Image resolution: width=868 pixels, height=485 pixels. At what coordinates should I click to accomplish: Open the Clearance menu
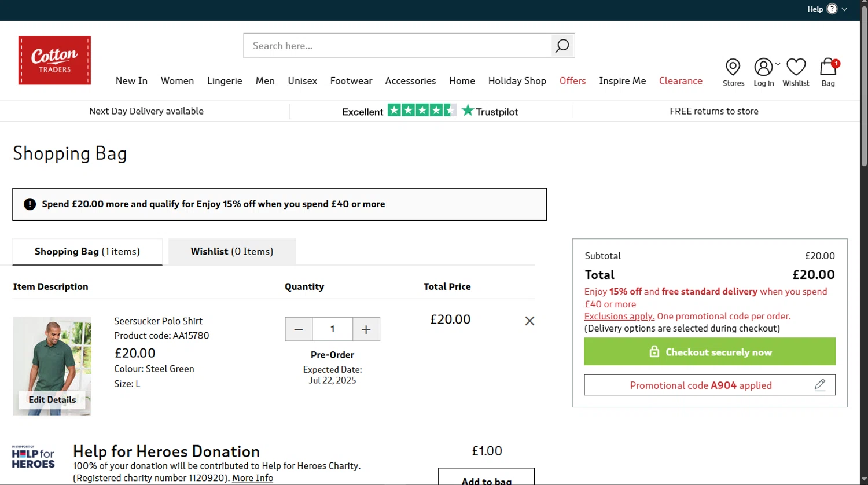(681, 81)
